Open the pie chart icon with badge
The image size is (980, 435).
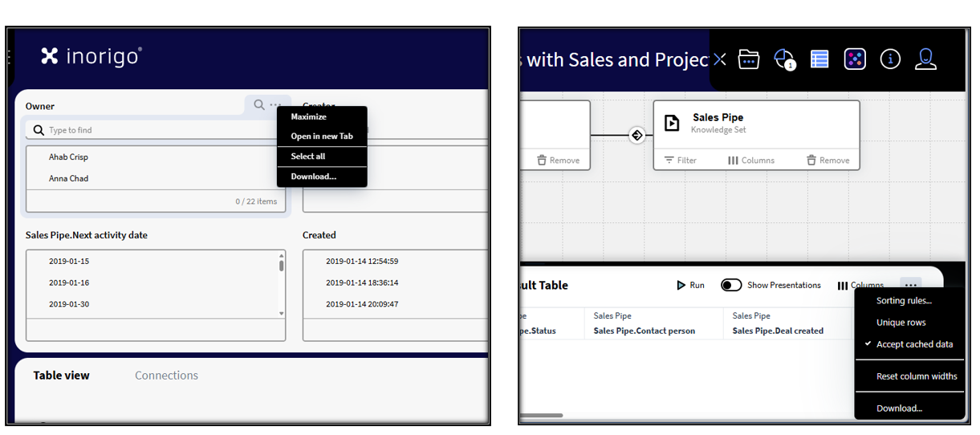(x=783, y=59)
